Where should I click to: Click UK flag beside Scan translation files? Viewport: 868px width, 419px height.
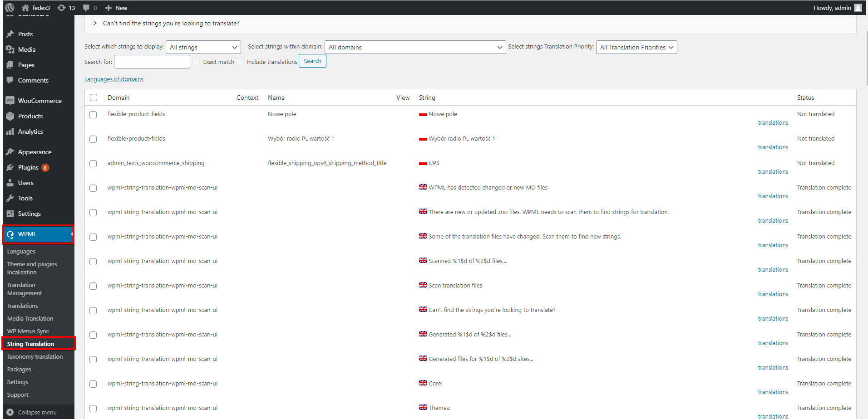click(x=423, y=285)
